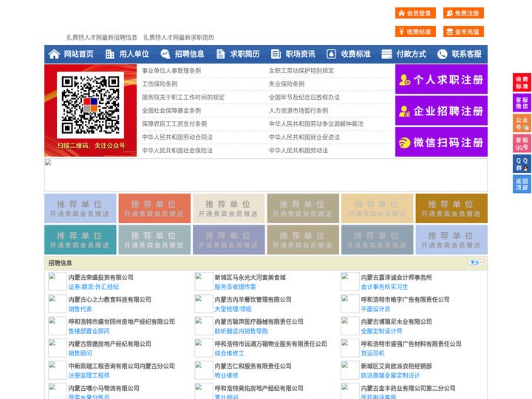Click logo thumbnail for 内蒙古心之力教育科技有限公司

click(57, 304)
